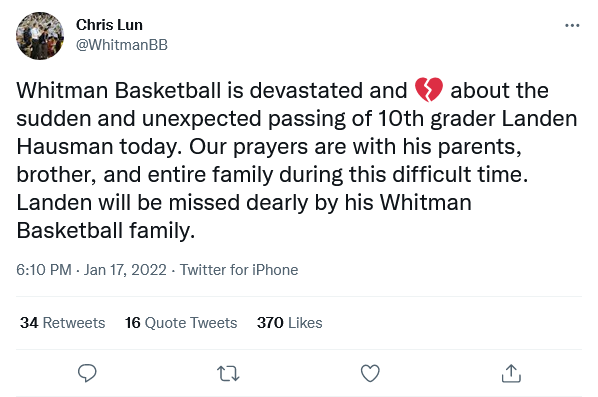The height and width of the screenshot is (397, 598).
Task: Select the tweet body text paragraph
Action: click(297, 160)
